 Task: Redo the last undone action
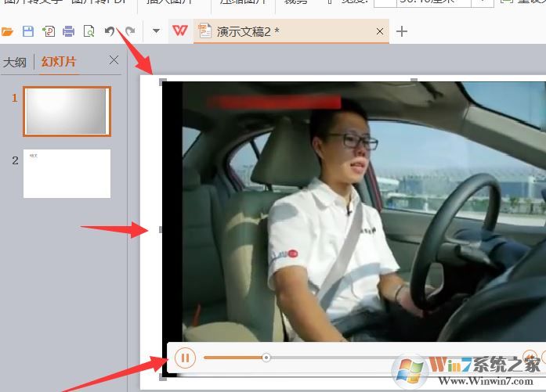coord(130,31)
